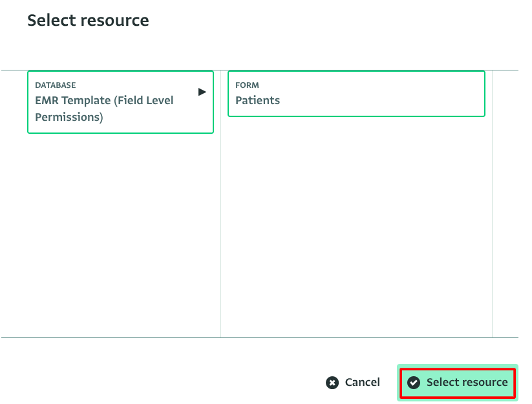The width and height of the screenshot is (532, 404).
Task: Click the 'Select resource' button text label
Action: pyautogui.click(x=467, y=383)
